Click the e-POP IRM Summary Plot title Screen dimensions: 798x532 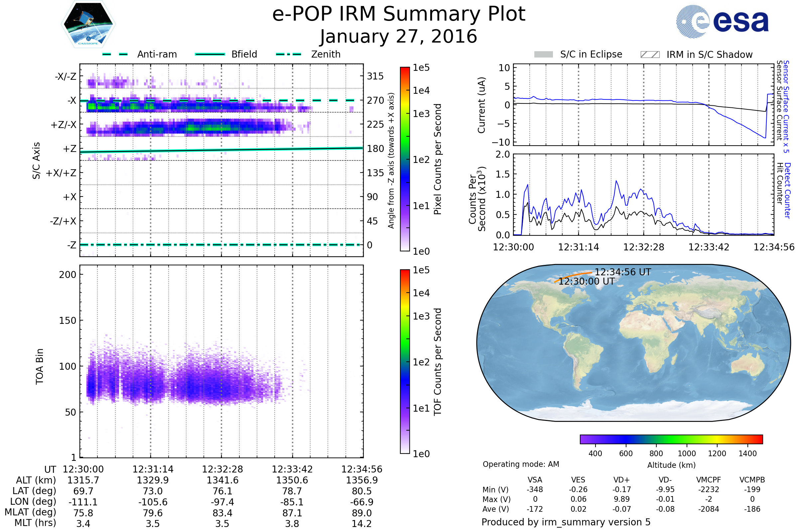click(399, 14)
